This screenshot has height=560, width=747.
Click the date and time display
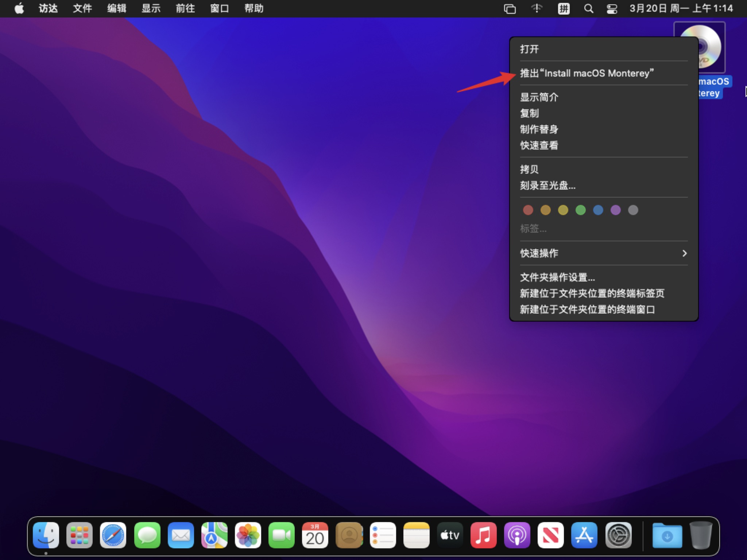coord(681,8)
